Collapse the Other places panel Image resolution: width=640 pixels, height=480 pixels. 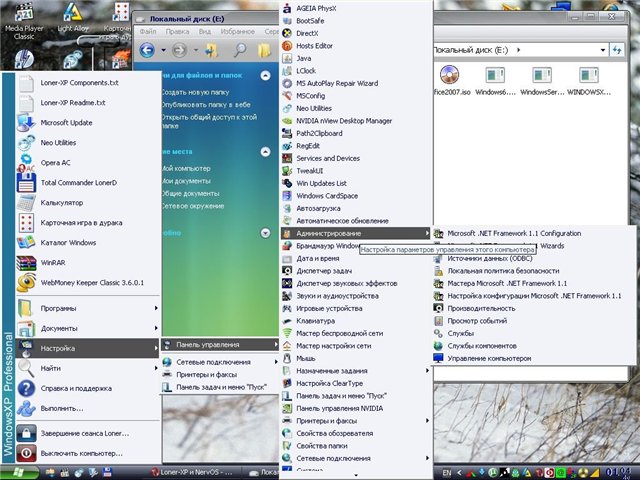coord(265,152)
